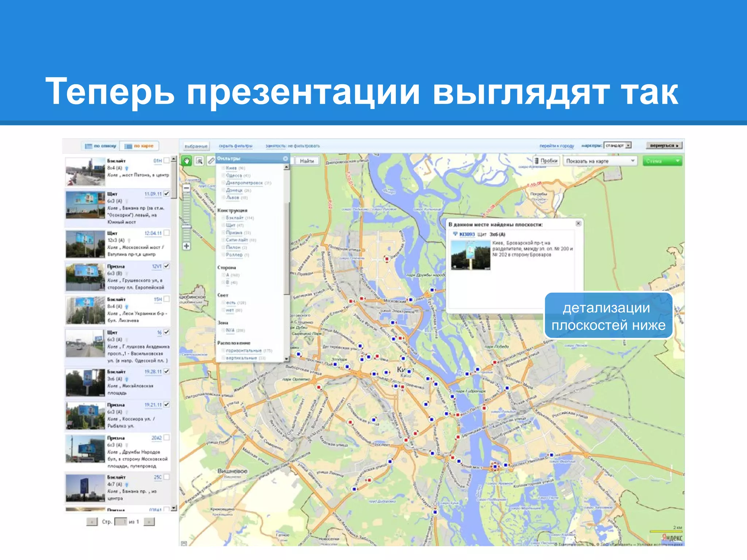The image size is (747, 560).
Task: Open the маркеры стандарт dropdown
Action: (618, 145)
